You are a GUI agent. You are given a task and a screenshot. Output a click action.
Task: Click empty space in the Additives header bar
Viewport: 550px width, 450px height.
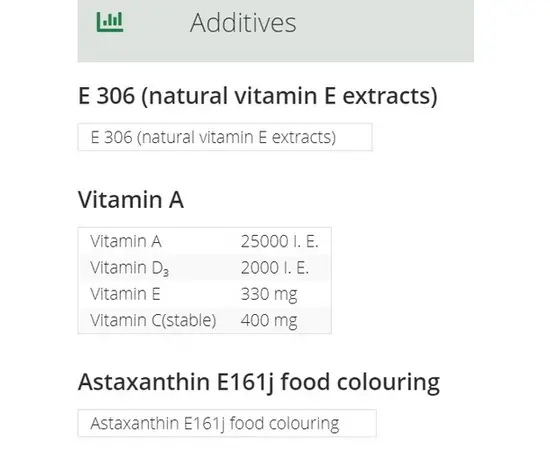pyautogui.click(x=386, y=31)
